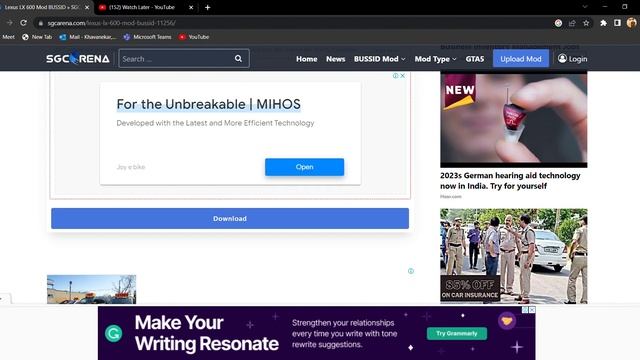Click the search magnifier icon
The image size is (640, 360).
click(238, 59)
